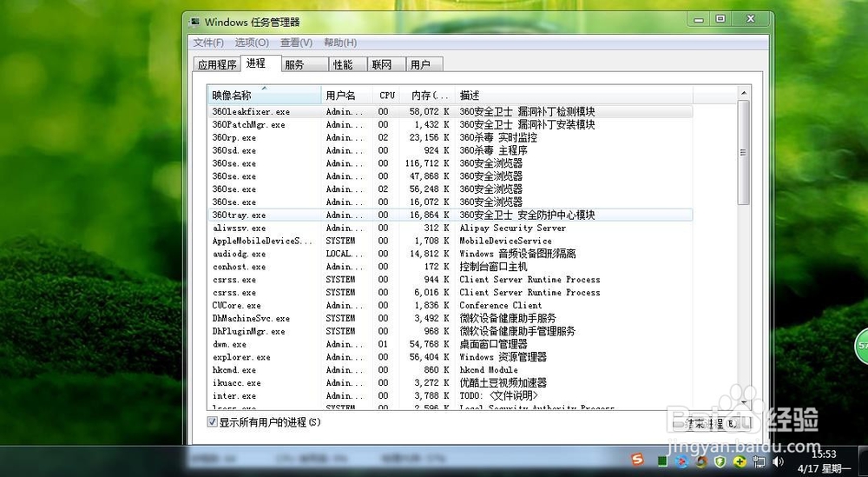
Task: Select the AppleMobileDeviceS... process name
Action: tap(262, 241)
